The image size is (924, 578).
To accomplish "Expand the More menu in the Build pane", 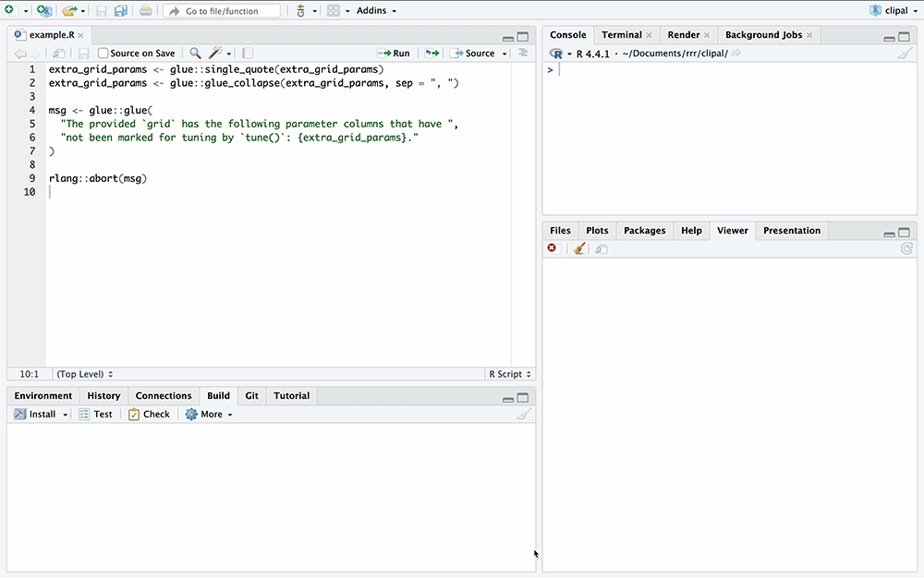I will pyautogui.click(x=209, y=414).
